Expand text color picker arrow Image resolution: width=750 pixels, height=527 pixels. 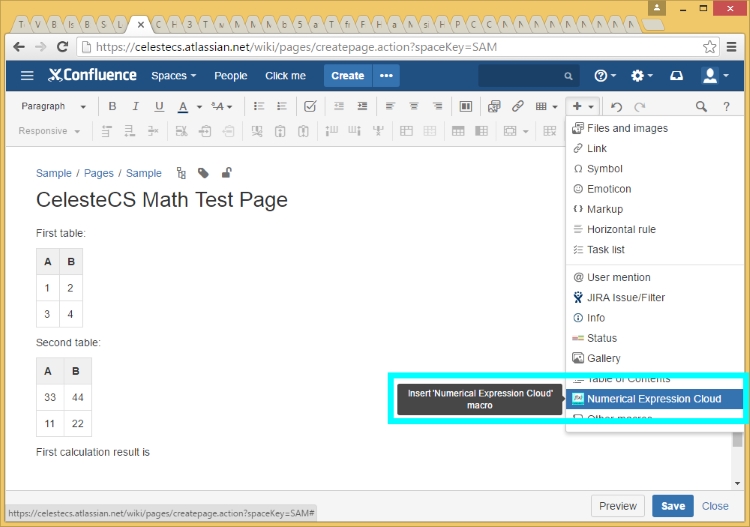tap(199, 107)
